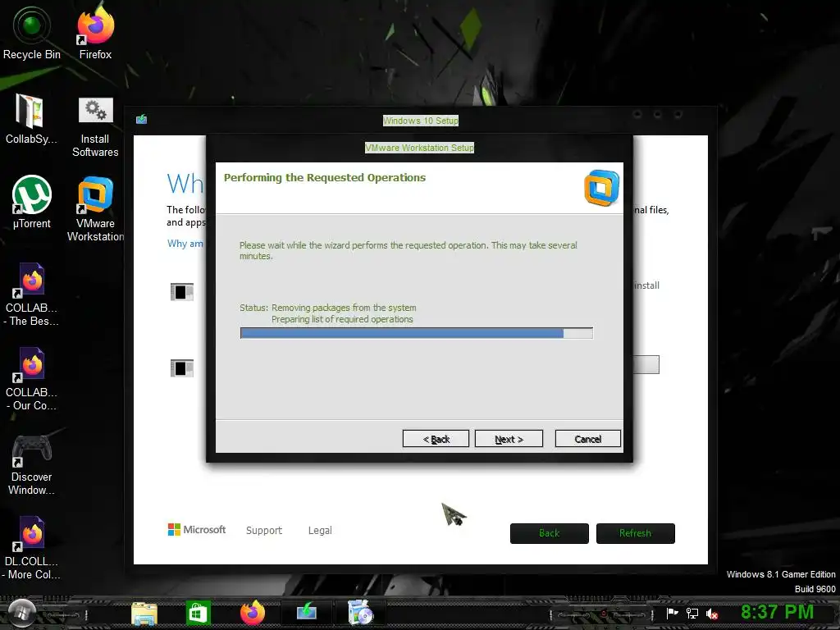The image size is (840, 630).
Task: Switch to the VMware installer taskbar item
Action: [x=360, y=612]
